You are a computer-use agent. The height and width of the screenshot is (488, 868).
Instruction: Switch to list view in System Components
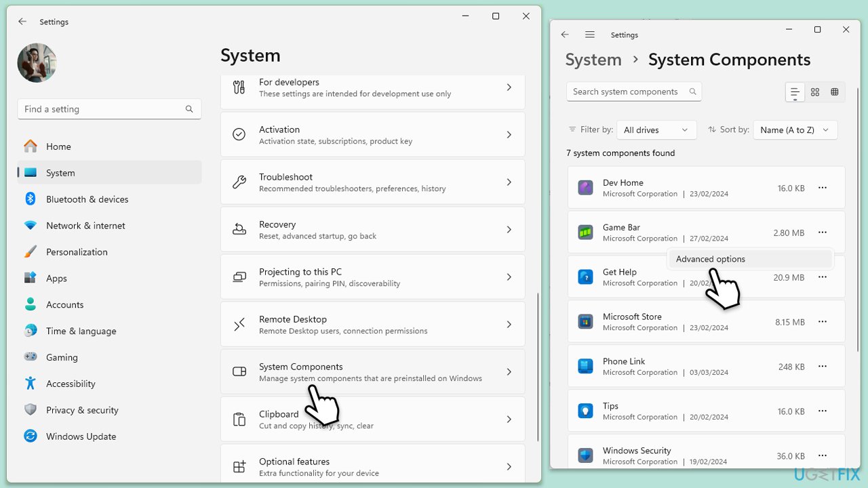tap(795, 92)
